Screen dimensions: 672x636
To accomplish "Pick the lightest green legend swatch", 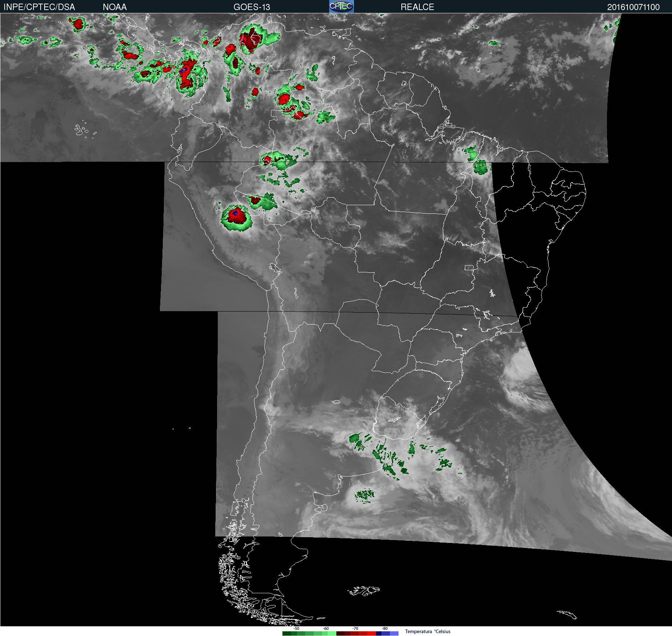I will [x=332, y=633].
